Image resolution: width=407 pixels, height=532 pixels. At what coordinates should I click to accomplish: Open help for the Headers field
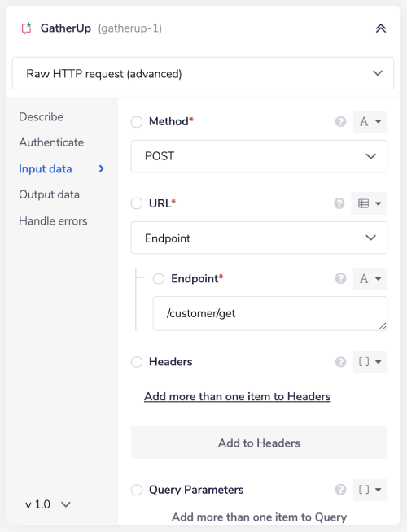coord(340,362)
